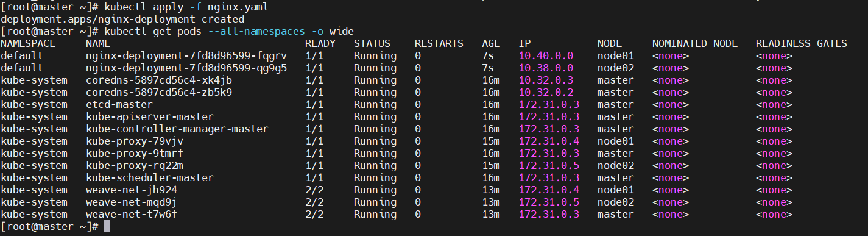
Task: Click IP address 10.40.0.0
Action: point(546,55)
